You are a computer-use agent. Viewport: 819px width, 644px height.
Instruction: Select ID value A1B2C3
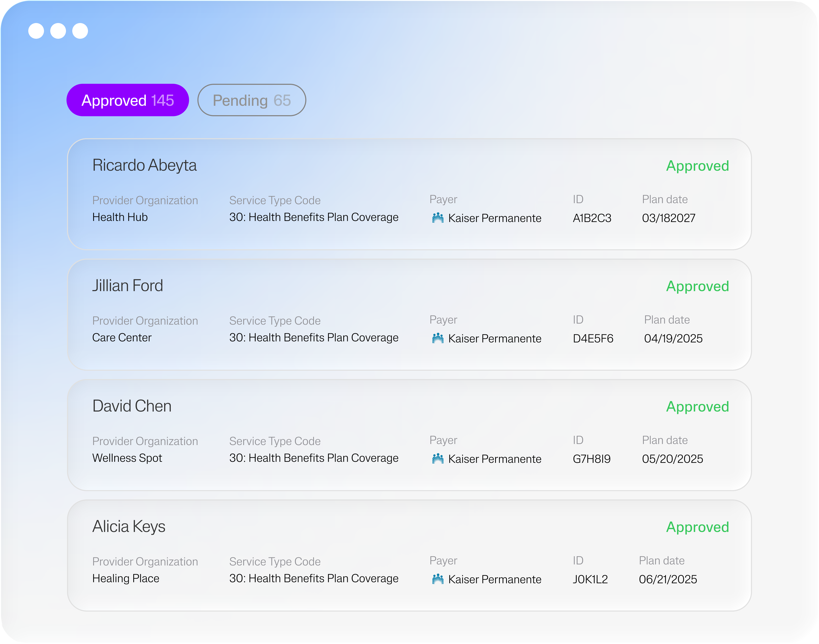pyautogui.click(x=592, y=218)
